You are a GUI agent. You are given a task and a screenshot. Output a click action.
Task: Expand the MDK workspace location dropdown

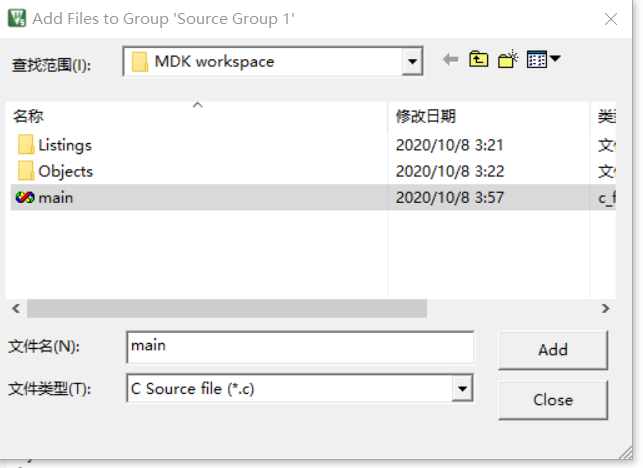coord(412,62)
